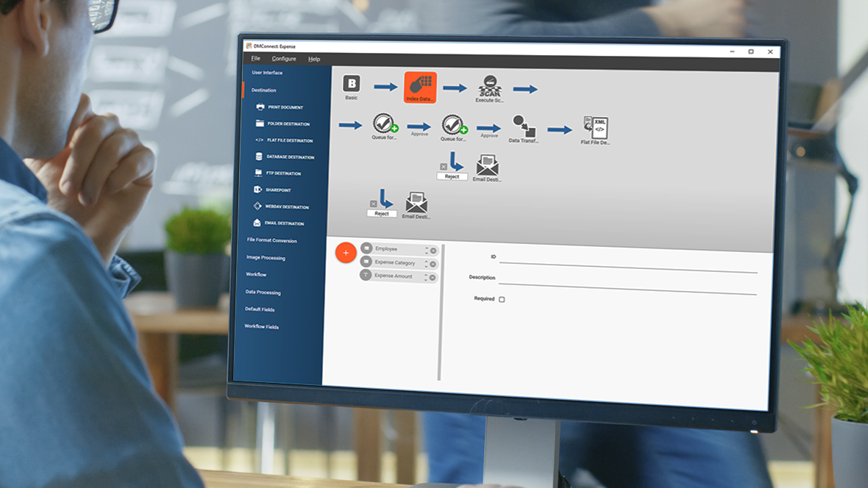This screenshot has height=488, width=868.
Task: Open the Flat File Destination XML node
Action: (x=595, y=129)
